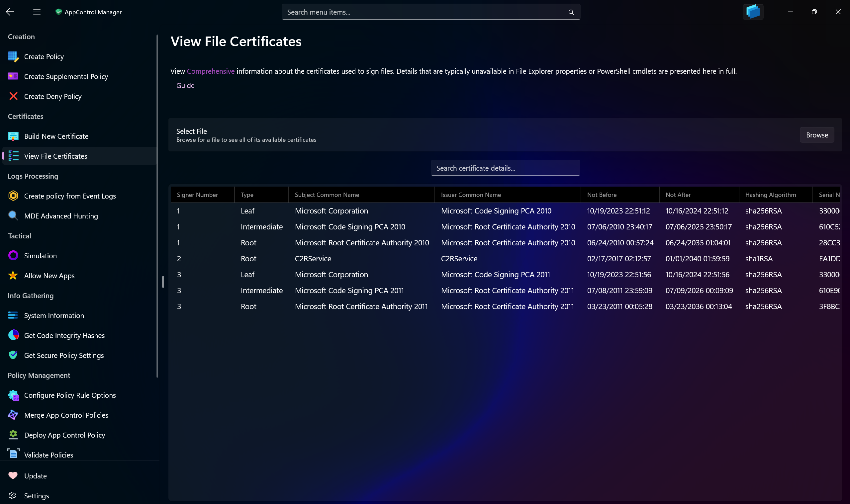The image size is (850, 504).
Task: Click the AppControl Manager back button
Action: click(10, 11)
